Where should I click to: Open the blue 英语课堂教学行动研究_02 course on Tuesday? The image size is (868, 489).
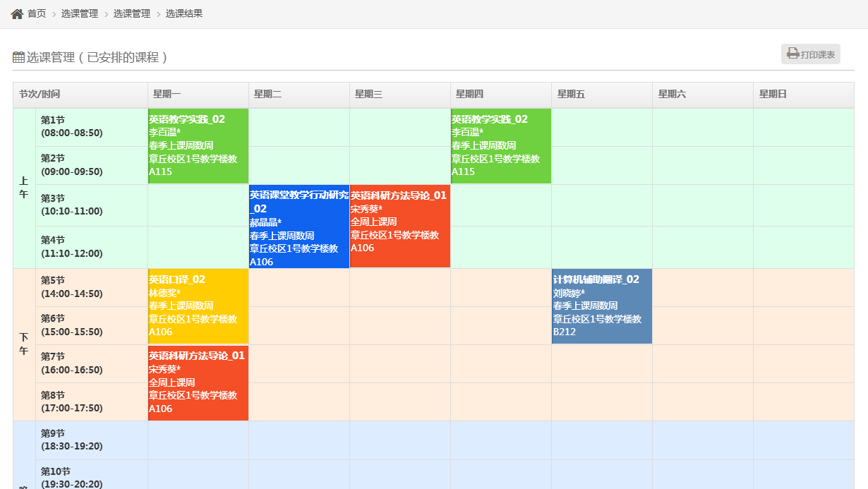[x=299, y=227]
